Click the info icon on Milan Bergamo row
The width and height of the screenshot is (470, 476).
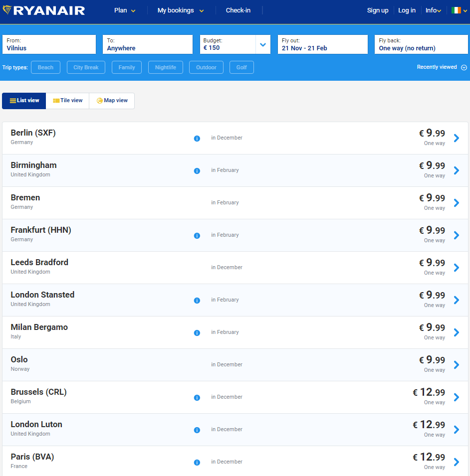[197, 333]
